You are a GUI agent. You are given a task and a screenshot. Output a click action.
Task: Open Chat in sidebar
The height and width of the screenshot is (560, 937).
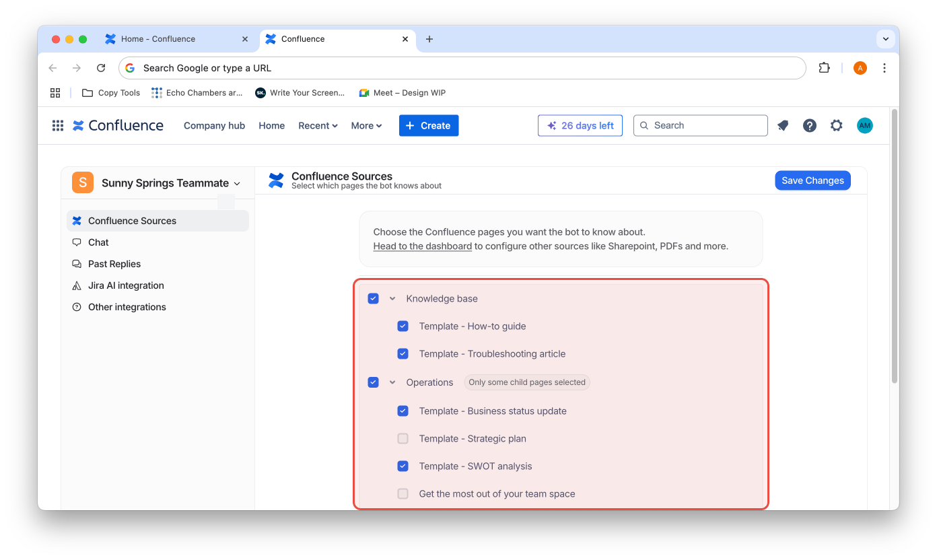[158, 242]
